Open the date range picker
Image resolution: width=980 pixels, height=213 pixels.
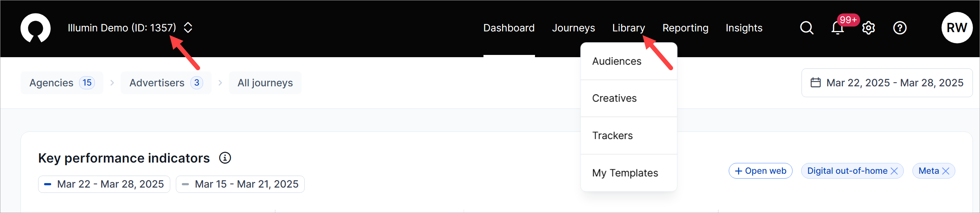click(887, 83)
